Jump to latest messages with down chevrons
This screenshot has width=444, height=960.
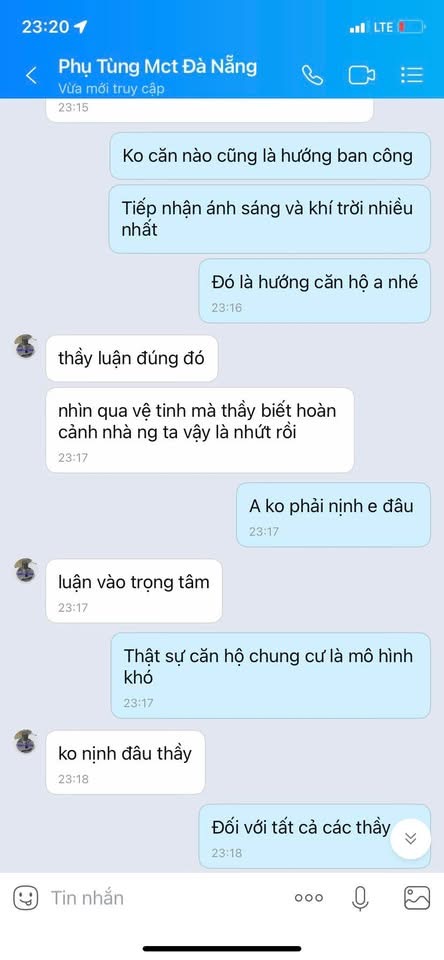pyautogui.click(x=411, y=838)
